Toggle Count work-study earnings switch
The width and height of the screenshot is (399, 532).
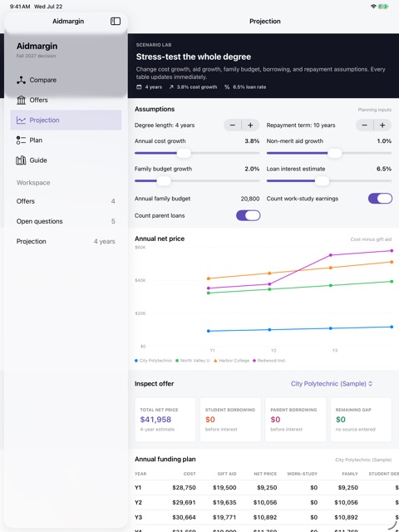(380, 199)
